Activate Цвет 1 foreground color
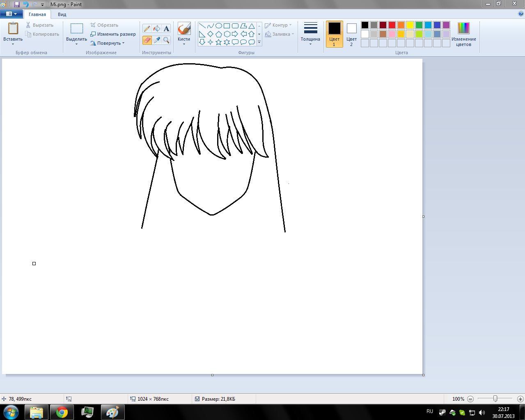This screenshot has height=420, width=525. 334,34
